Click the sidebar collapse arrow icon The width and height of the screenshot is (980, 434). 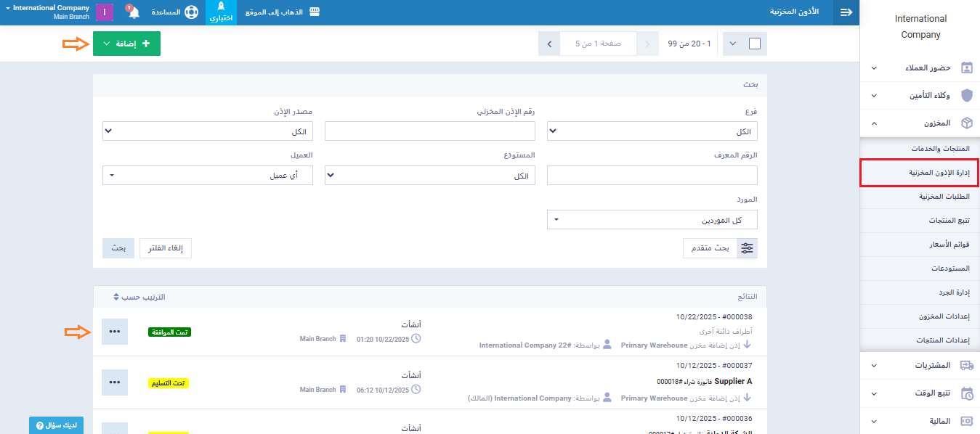(x=846, y=12)
